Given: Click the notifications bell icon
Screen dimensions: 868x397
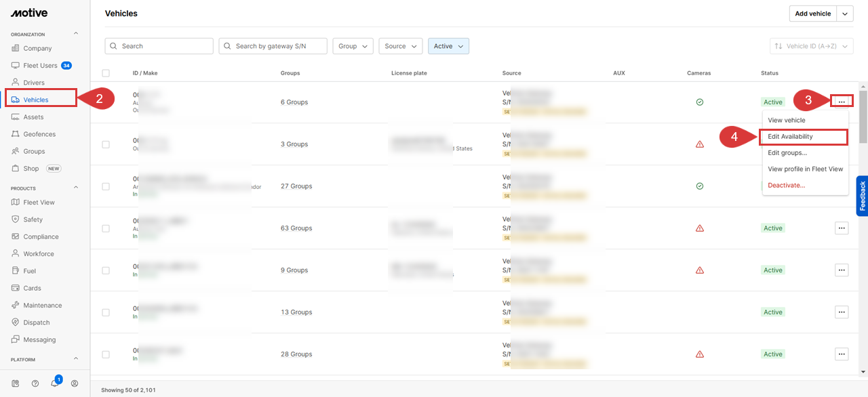Looking at the screenshot, I should coord(54,383).
